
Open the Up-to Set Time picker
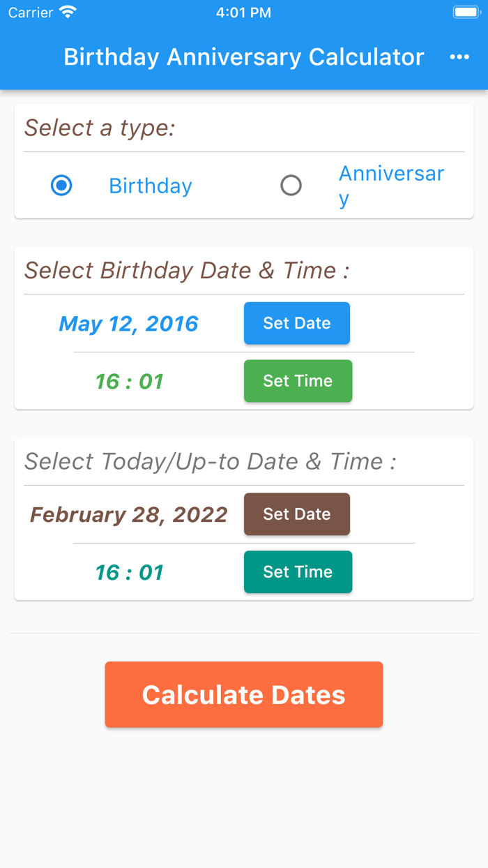tap(298, 571)
